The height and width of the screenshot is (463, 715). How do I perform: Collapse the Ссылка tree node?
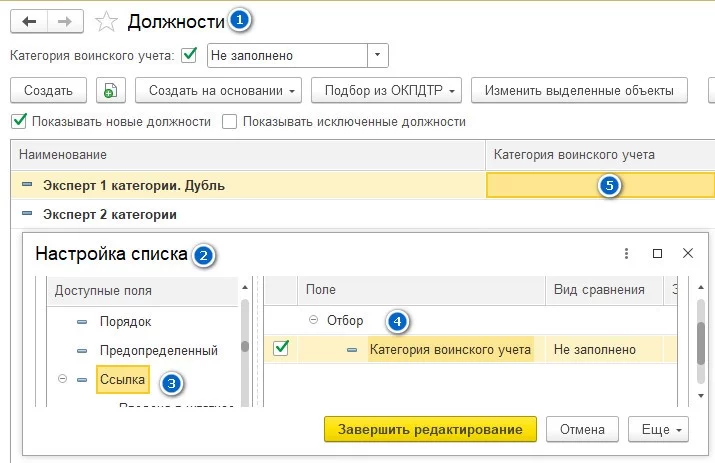point(62,379)
